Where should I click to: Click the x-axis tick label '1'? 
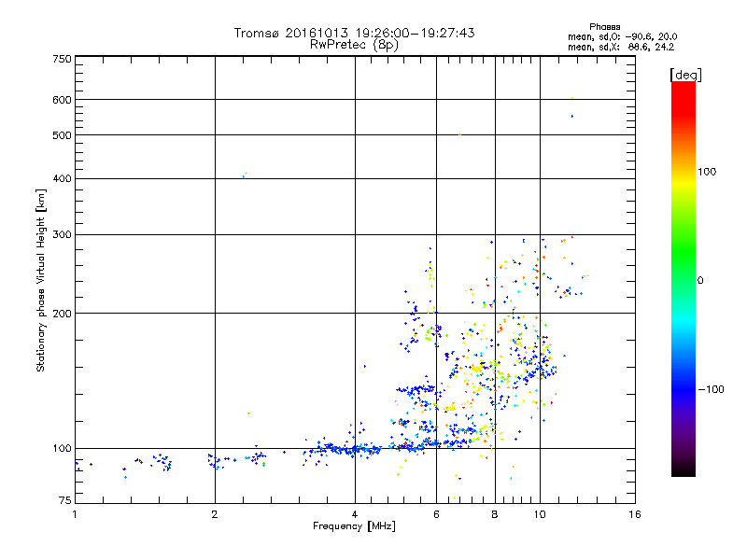click(75, 514)
